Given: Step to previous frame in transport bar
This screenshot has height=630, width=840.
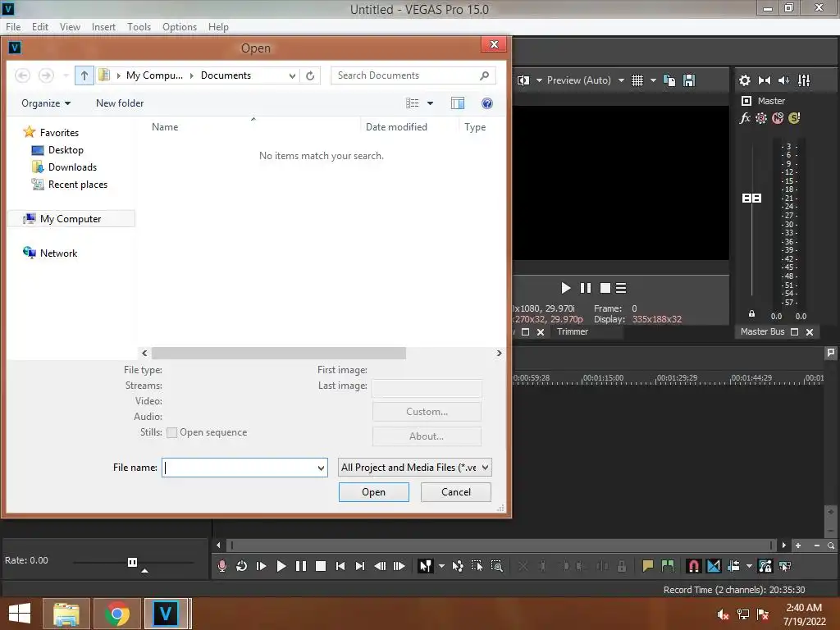Looking at the screenshot, I should 380,566.
